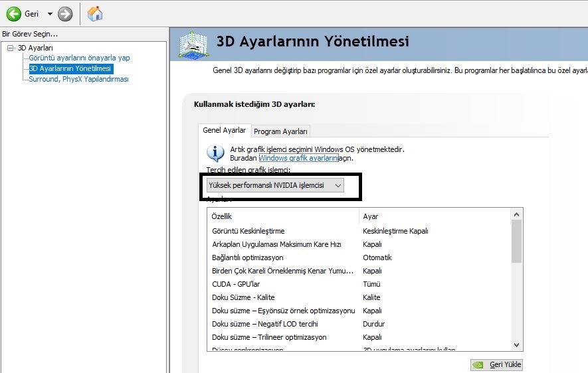Screen dimensions: 588x373
Task: Click the Kalite setting value
Action: pyautogui.click(x=371, y=297)
